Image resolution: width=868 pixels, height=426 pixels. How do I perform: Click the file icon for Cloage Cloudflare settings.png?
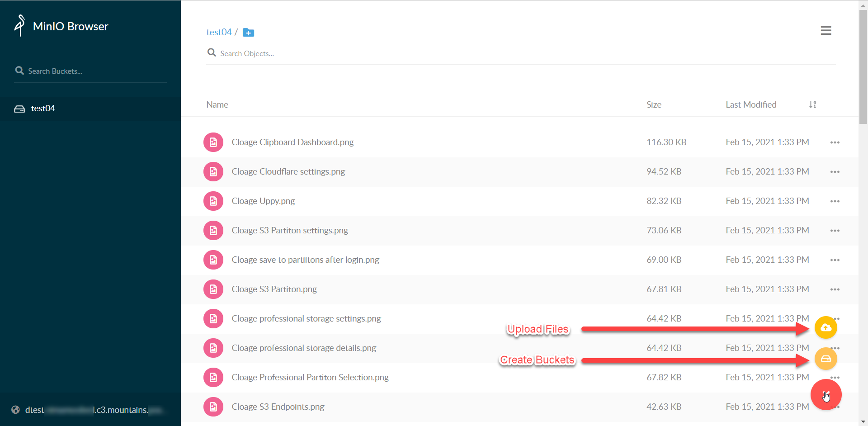213,172
